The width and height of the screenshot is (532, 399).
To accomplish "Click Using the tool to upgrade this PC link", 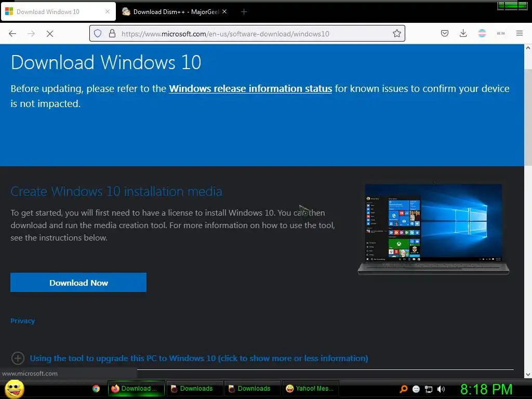I will pos(199,358).
